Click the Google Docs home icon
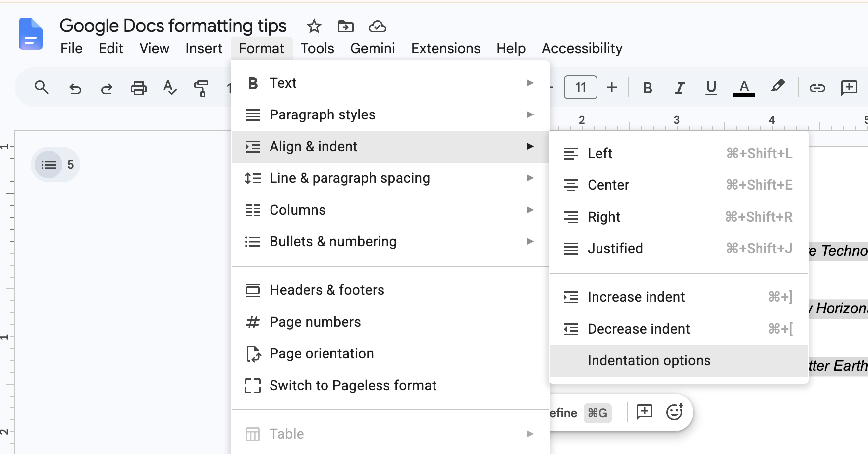The image size is (868, 454). [x=31, y=34]
